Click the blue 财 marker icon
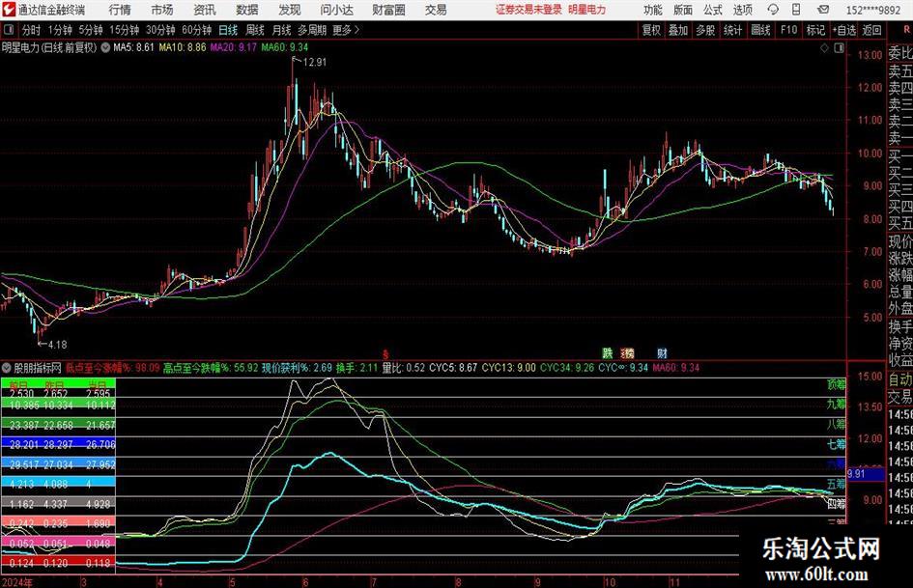This screenshot has height=588, width=913. pyautogui.click(x=662, y=353)
